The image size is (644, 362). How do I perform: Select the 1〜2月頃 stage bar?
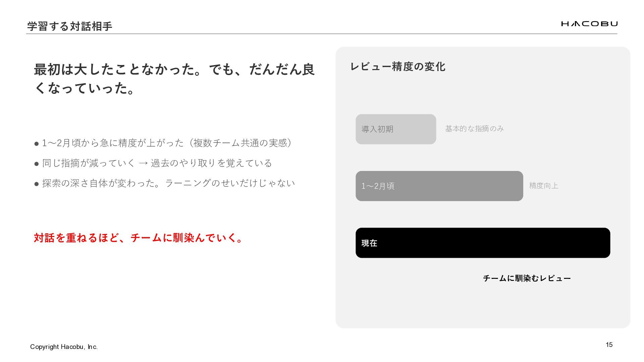click(x=439, y=186)
